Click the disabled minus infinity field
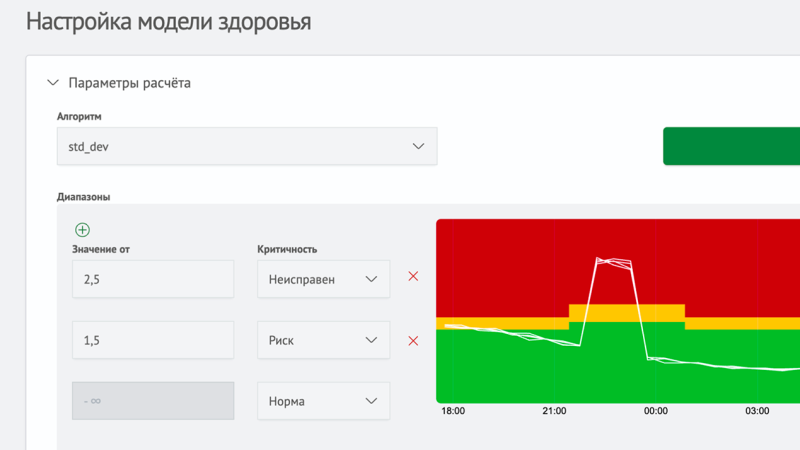 (153, 401)
